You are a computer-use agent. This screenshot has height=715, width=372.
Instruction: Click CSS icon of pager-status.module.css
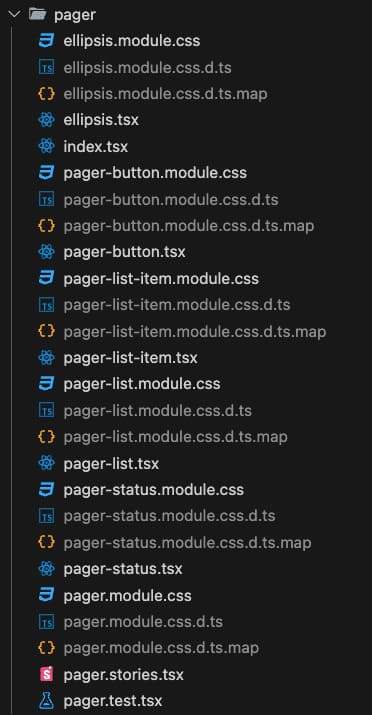click(46, 490)
